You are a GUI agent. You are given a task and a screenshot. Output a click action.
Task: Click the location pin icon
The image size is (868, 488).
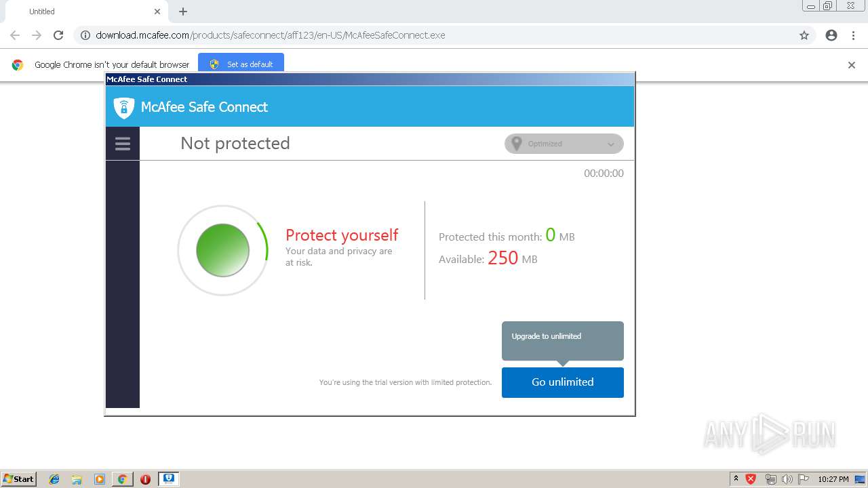pos(517,144)
